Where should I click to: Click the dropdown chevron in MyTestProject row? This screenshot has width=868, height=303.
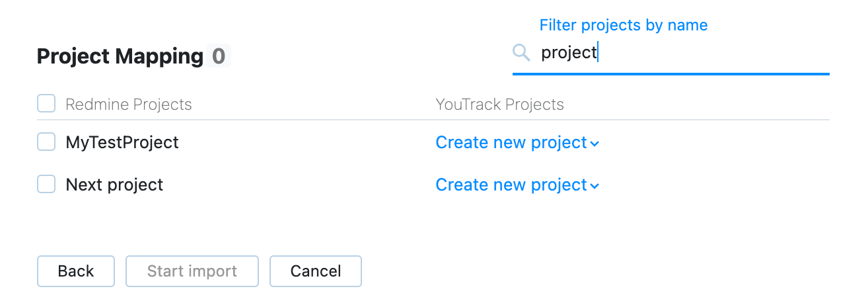(595, 144)
